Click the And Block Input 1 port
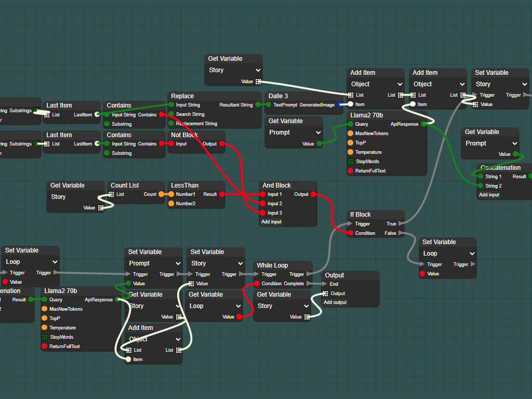 coord(262,194)
